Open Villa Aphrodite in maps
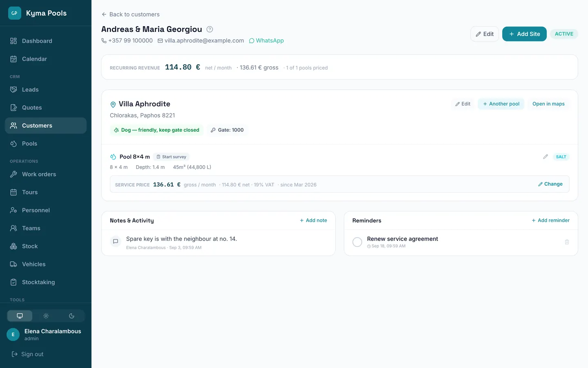 (548, 104)
